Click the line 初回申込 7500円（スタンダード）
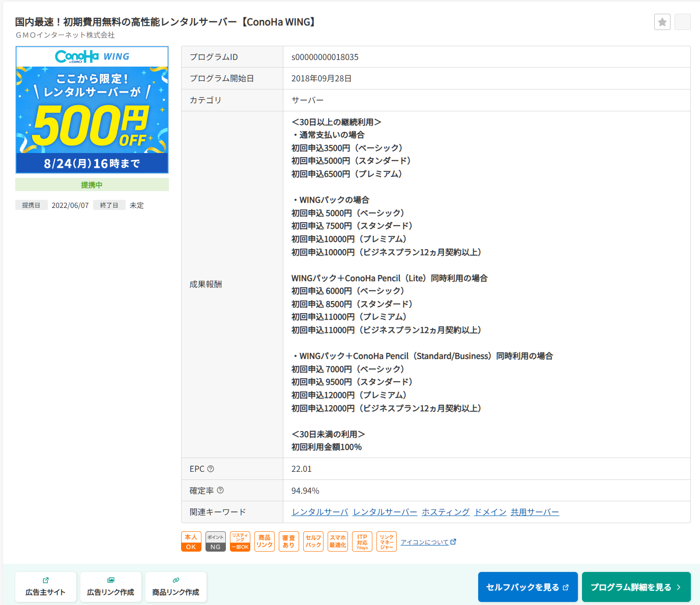Image resolution: width=700 pixels, height=605 pixels. pyautogui.click(x=353, y=226)
